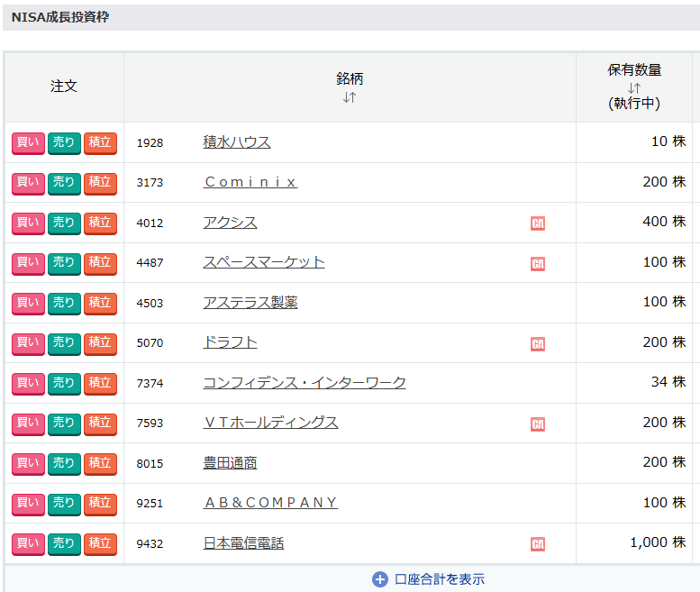This screenshot has width=700, height=592.
Task: Sort by 保有数量 using the arrow icon
Action: (634, 88)
